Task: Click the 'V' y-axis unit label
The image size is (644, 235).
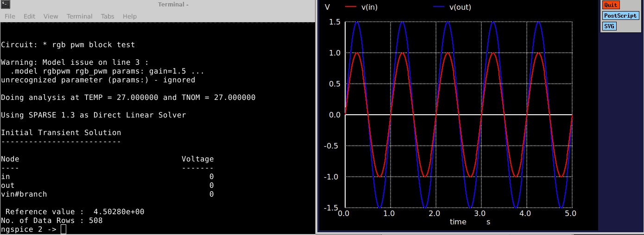Action: (328, 7)
